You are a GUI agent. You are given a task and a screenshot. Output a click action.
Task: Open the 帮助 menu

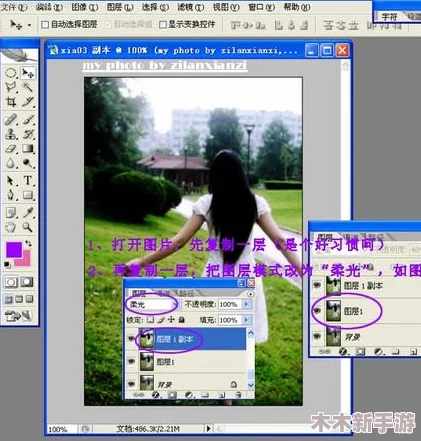coord(297,7)
